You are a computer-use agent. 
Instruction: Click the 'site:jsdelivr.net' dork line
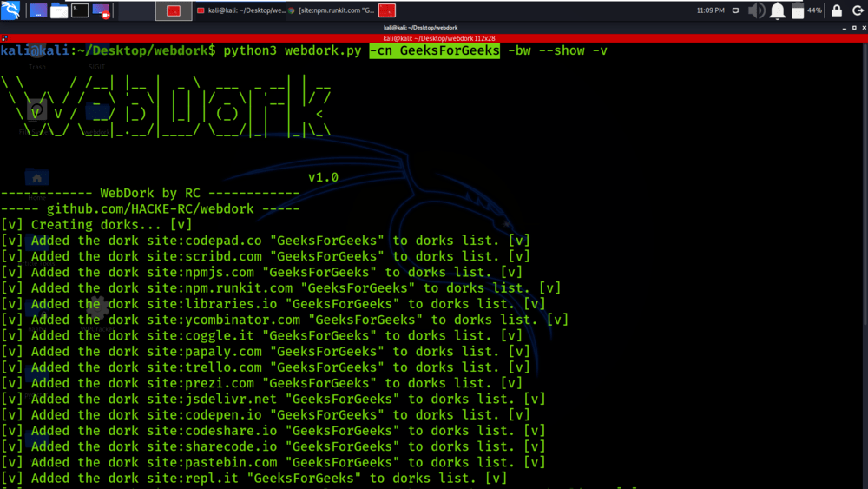pyautogui.click(x=273, y=400)
